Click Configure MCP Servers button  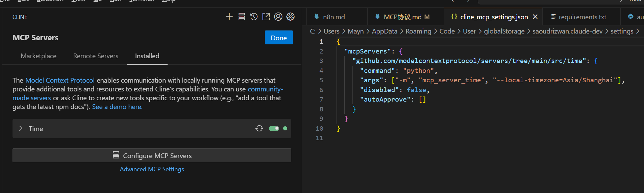(152, 155)
